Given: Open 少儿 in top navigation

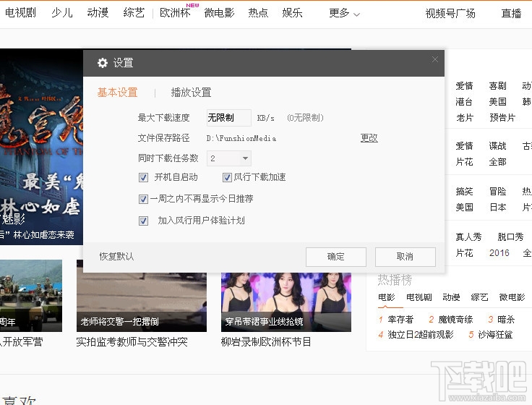Looking at the screenshot, I should [62, 12].
